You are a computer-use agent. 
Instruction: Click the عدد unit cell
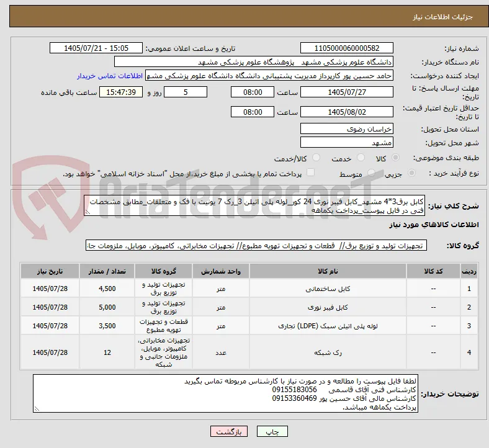click(x=221, y=352)
